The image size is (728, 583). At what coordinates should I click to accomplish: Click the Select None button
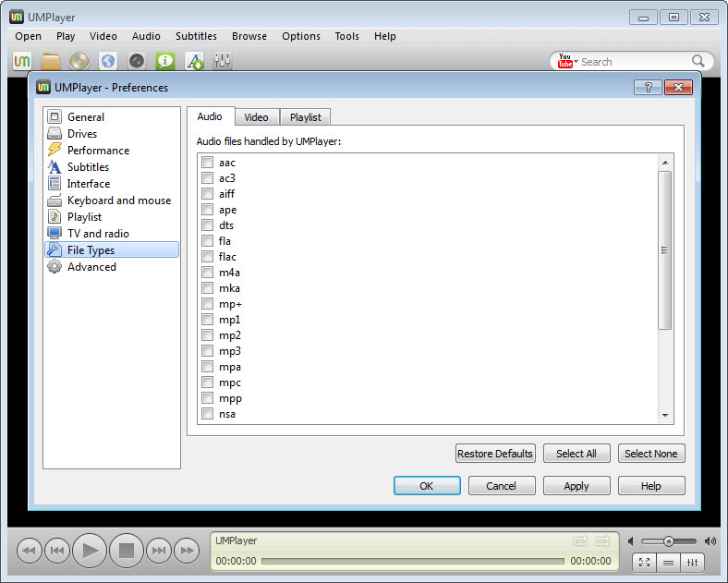click(x=651, y=454)
